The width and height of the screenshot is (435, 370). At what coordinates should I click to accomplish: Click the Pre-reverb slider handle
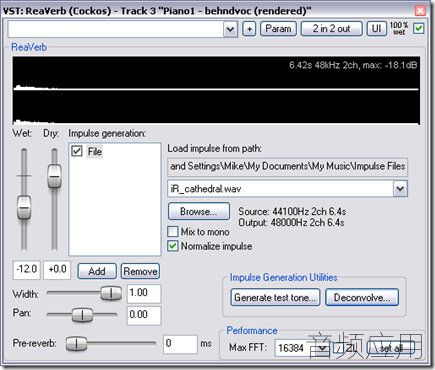76,343
